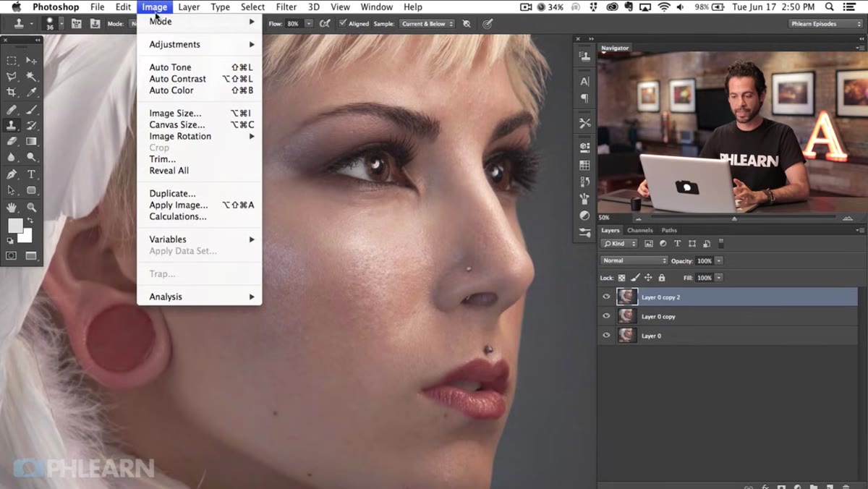Image resolution: width=868 pixels, height=489 pixels.
Task: Expand the Image Rotation submenu
Action: [x=200, y=136]
